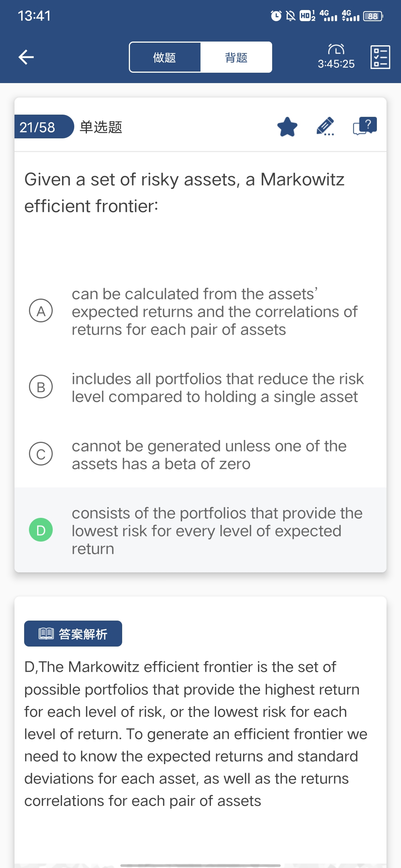This screenshot has width=401, height=868.
Task: Select answer option B radio button
Action: point(41,387)
